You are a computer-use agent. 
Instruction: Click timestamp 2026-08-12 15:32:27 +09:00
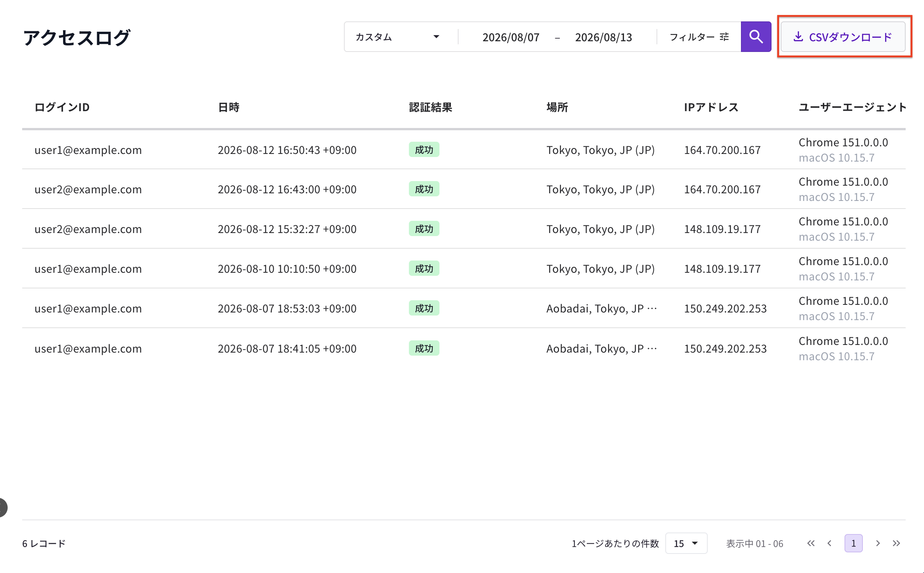point(287,229)
